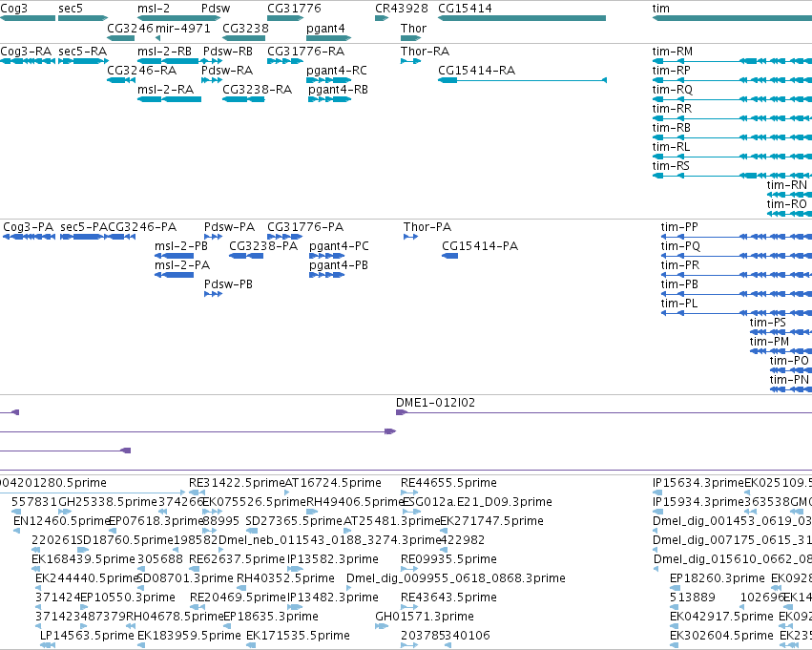
Task: Click the SD27365.5prime EST glyph
Action: pyautogui.click(x=252, y=531)
